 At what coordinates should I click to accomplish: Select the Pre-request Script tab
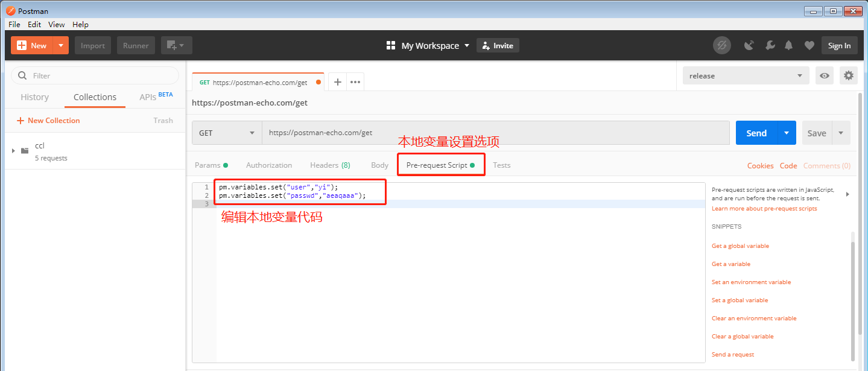coord(440,165)
